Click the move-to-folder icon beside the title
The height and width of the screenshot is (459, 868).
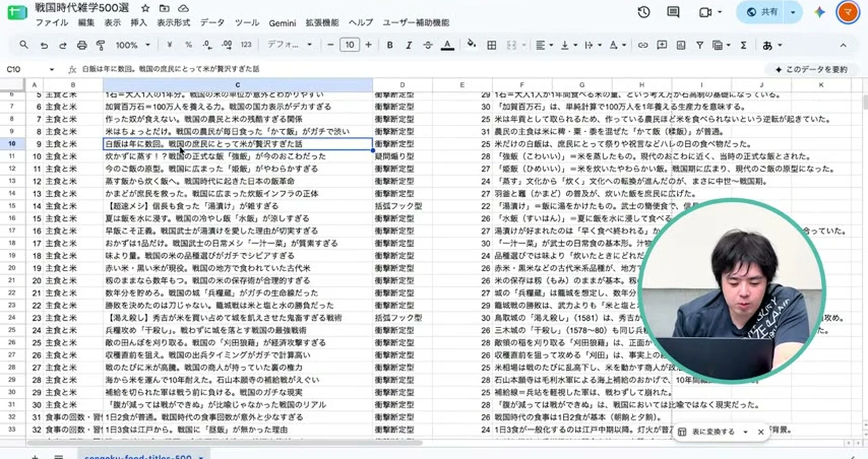point(164,8)
